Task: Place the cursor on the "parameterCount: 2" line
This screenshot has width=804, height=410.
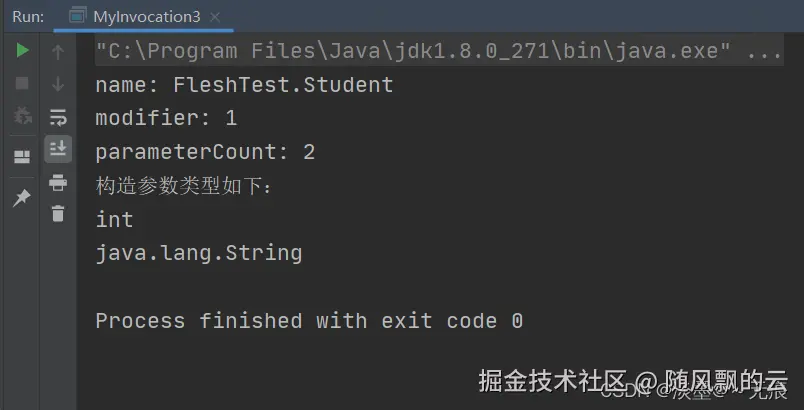Action: pyautogui.click(x=205, y=152)
